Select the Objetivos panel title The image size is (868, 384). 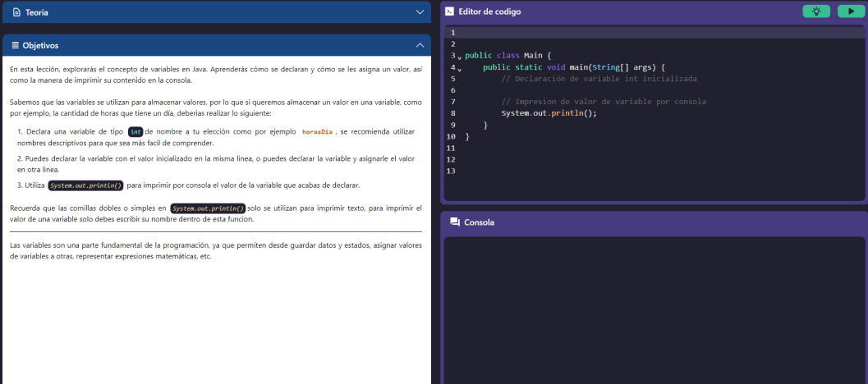point(40,45)
